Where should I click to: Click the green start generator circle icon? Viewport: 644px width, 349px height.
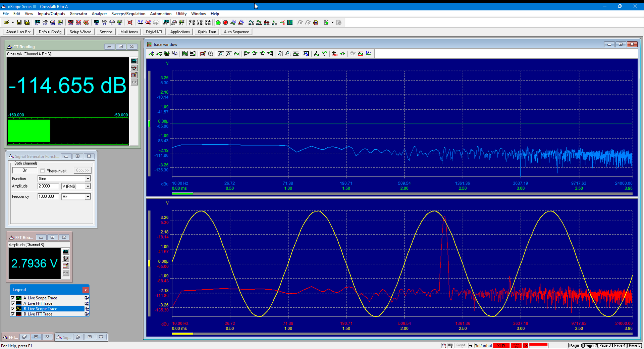218,22
